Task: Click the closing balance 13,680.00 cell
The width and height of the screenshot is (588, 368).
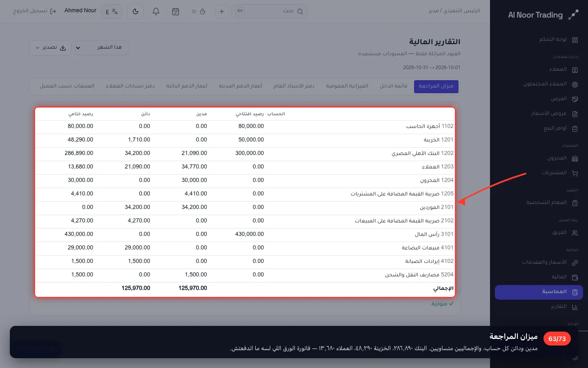Action: [80, 166]
